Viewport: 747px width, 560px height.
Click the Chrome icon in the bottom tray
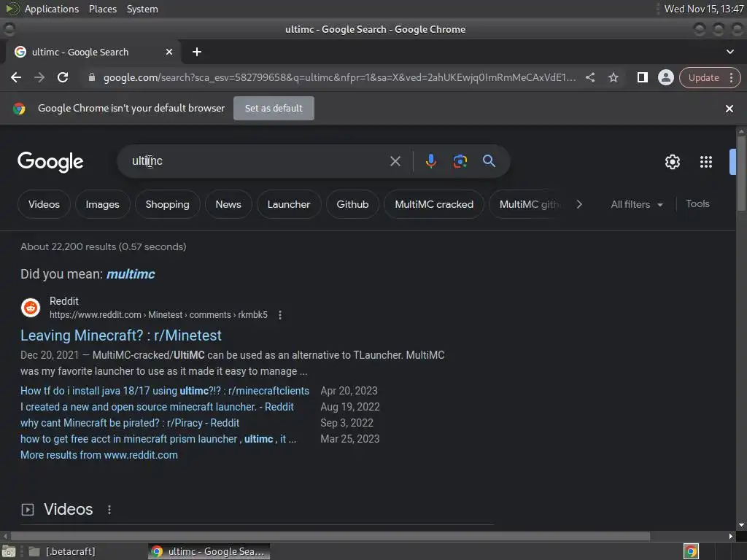691,551
